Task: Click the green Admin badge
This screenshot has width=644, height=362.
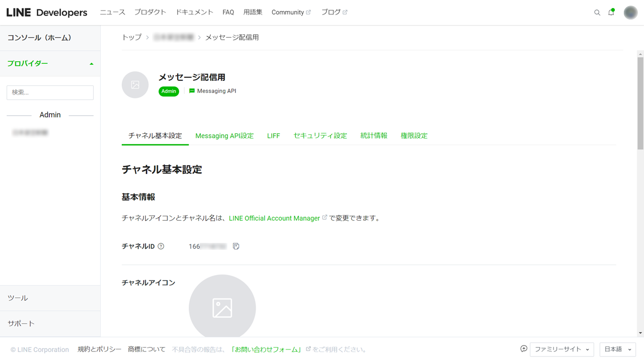Action: (x=169, y=91)
